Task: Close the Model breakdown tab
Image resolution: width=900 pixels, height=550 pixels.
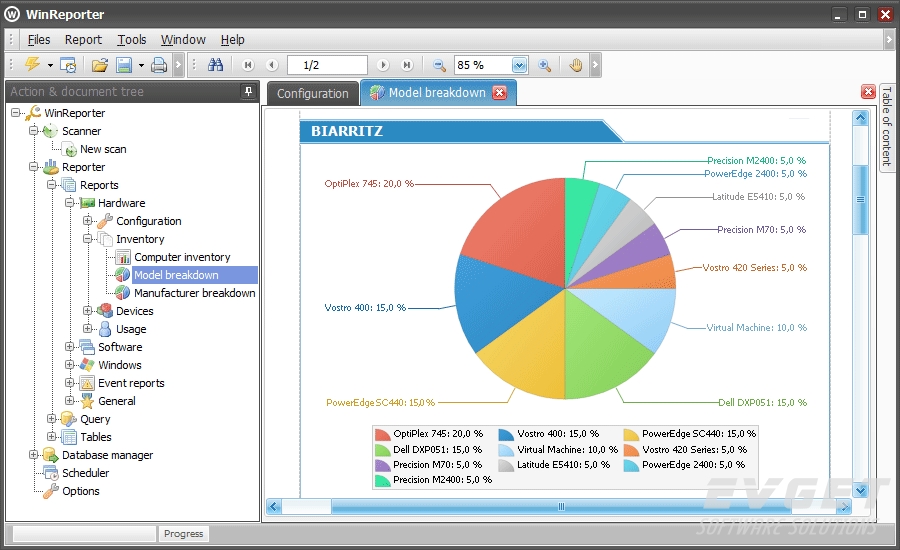Action: (500, 92)
